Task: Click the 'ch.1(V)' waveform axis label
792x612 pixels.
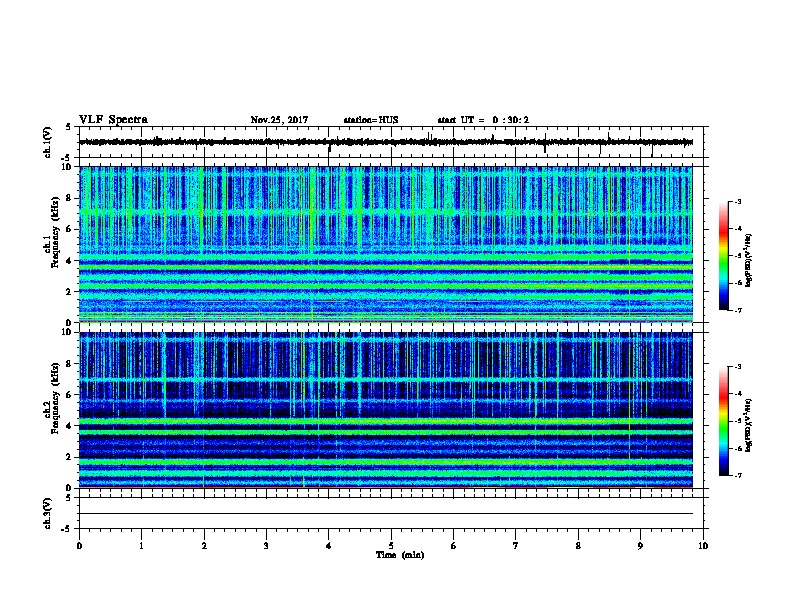Action: (x=48, y=142)
